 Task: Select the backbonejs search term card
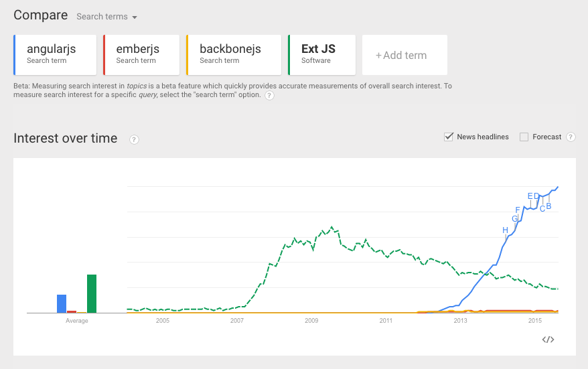pyautogui.click(x=234, y=55)
